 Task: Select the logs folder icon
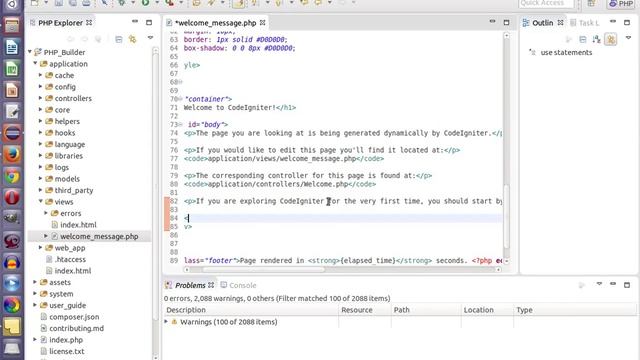click(x=49, y=167)
